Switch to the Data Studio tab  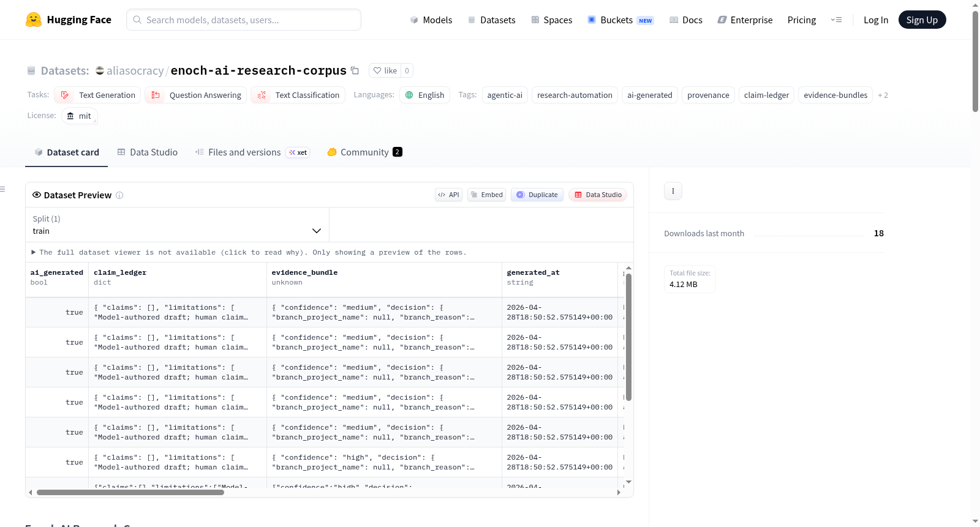148,152
